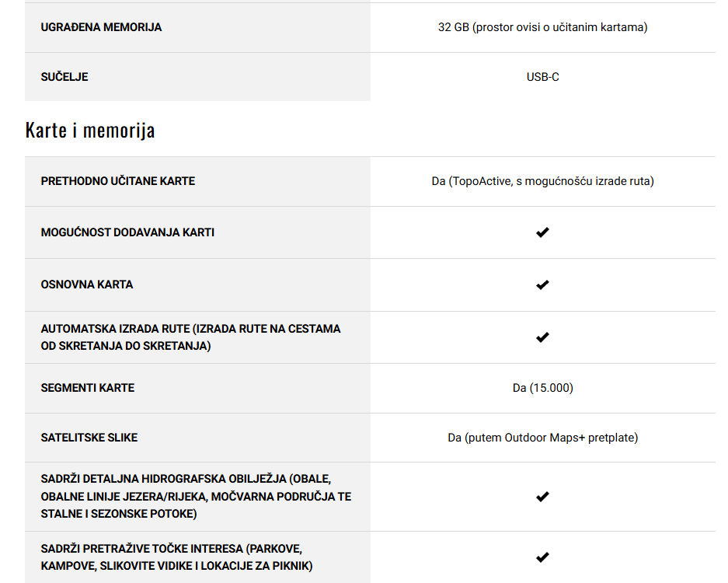Select the Karte i memorija heading
This screenshot has width=728, height=583.
(x=90, y=131)
